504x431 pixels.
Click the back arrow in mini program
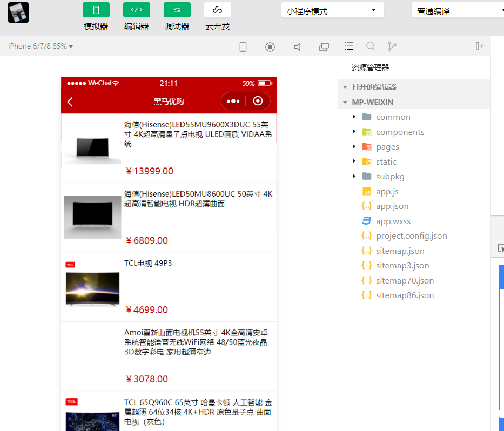(x=70, y=102)
